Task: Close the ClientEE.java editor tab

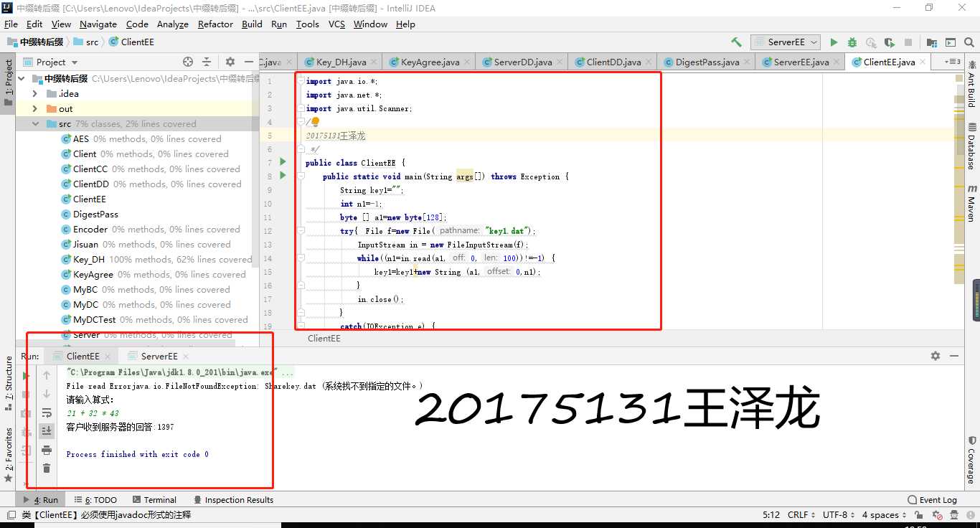Action: click(x=923, y=62)
